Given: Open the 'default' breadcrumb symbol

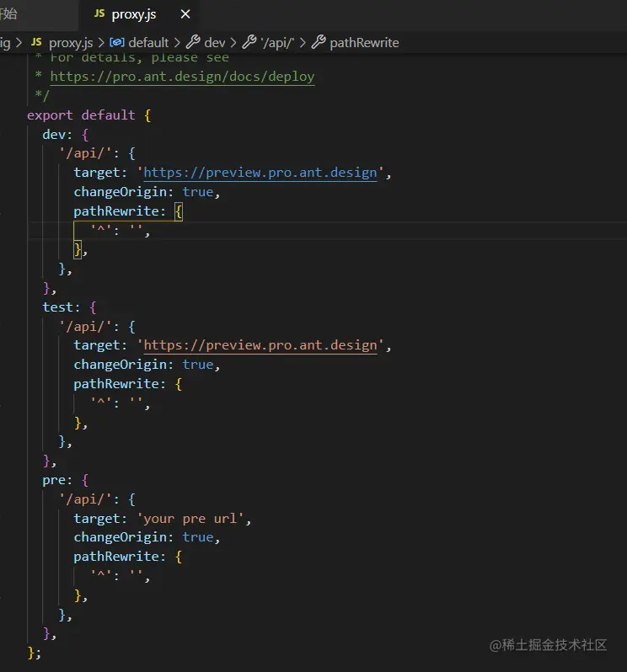Looking at the screenshot, I should (x=148, y=42).
